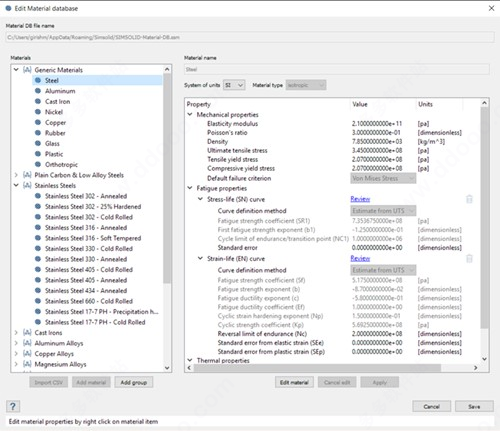Click the properties horizontal scrollbar
This screenshot has width=500, height=431.
click(x=317, y=368)
